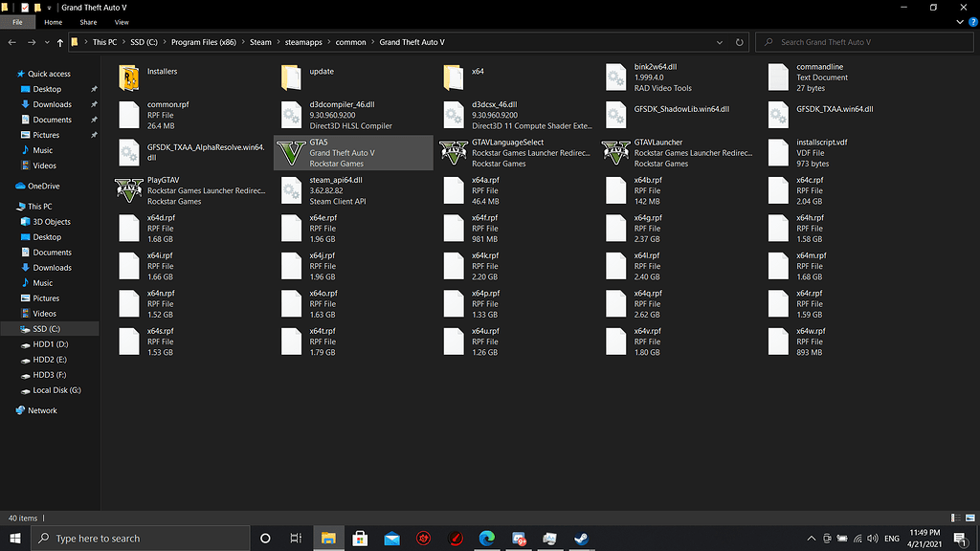Launch Microsoft Edge from the taskbar

coord(487,538)
